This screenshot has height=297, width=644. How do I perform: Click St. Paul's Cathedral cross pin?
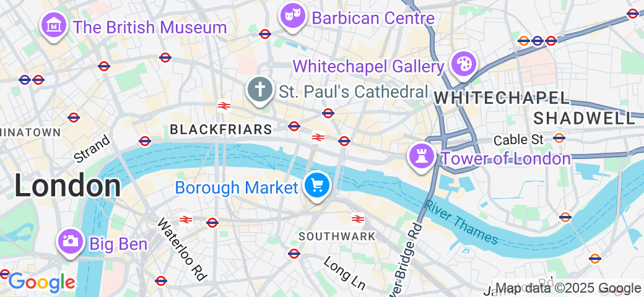click(x=260, y=90)
